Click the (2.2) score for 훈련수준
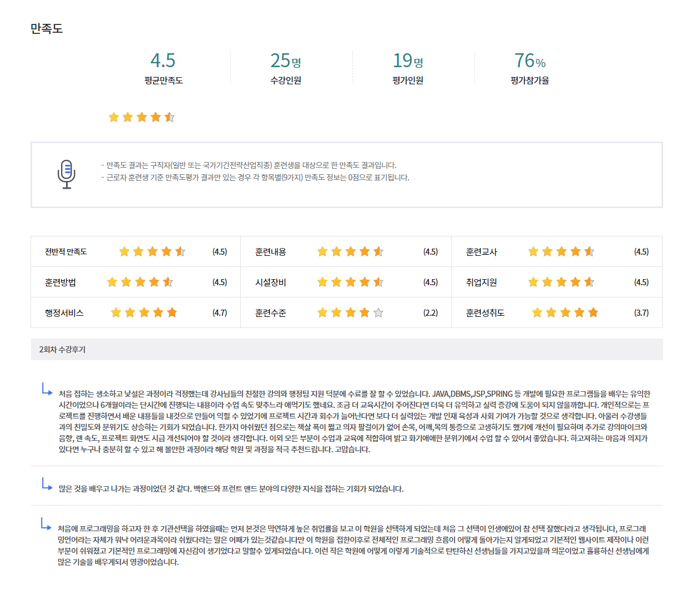 (431, 313)
